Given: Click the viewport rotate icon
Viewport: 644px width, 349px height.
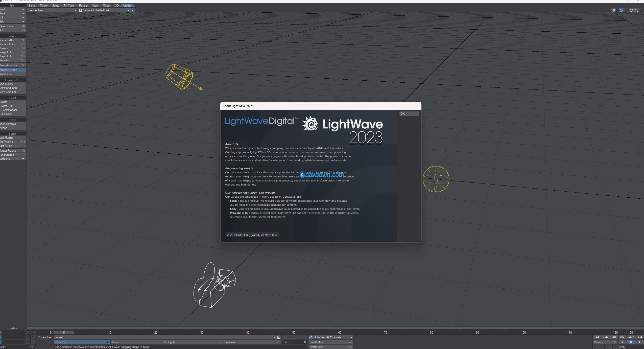Looking at the screenshot, I should click(x=631, y=10).
